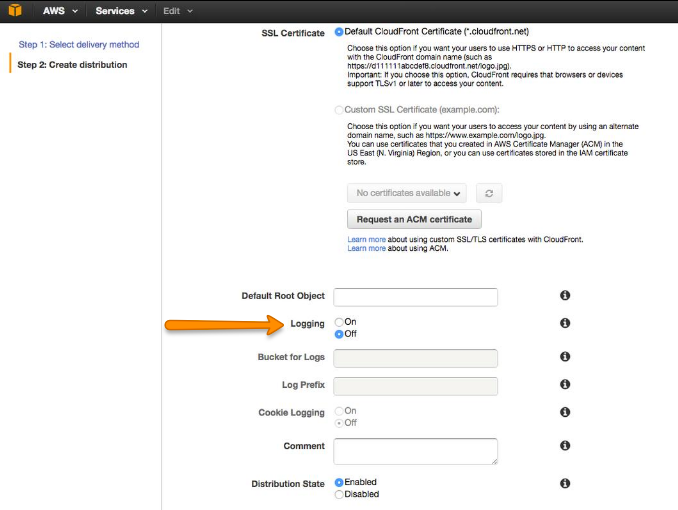Open Learn more about using ACM link
The width and height of the screenshot is (678, 510).
coord(366,248)
